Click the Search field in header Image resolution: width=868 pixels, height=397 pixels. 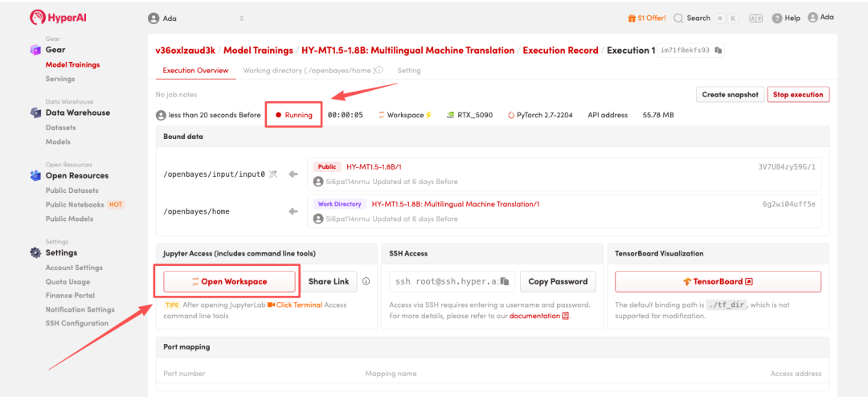[698, 18]
